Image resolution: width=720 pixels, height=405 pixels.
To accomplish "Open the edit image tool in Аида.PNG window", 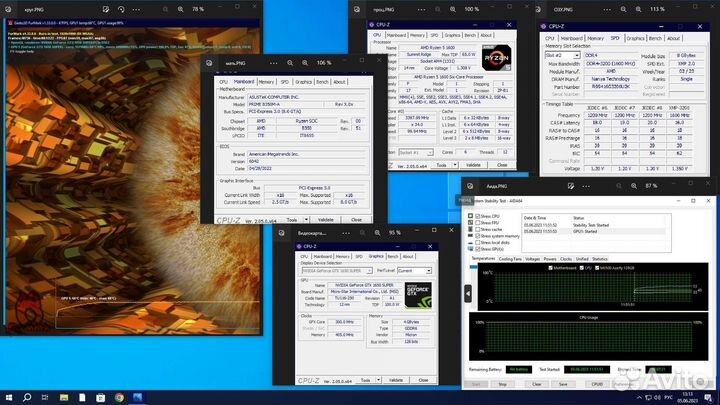I will (571, 186).
